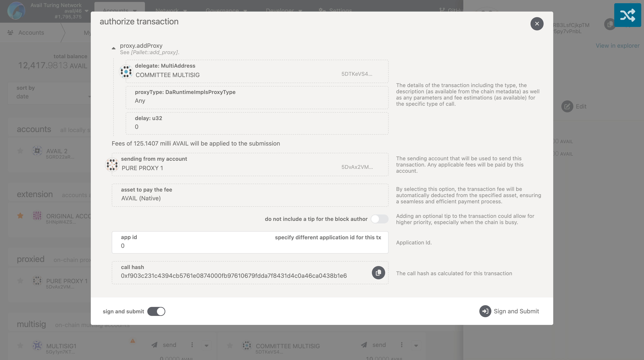Toggle the sign and submit switch
The height and width of the screenshot is (360, 644).
(x=156, y=311)
